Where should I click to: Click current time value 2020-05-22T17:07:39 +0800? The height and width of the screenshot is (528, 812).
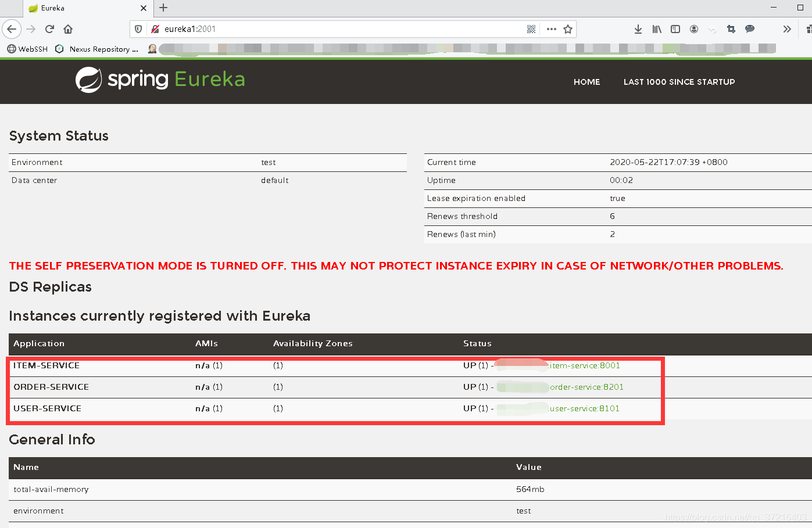[668, 162]
